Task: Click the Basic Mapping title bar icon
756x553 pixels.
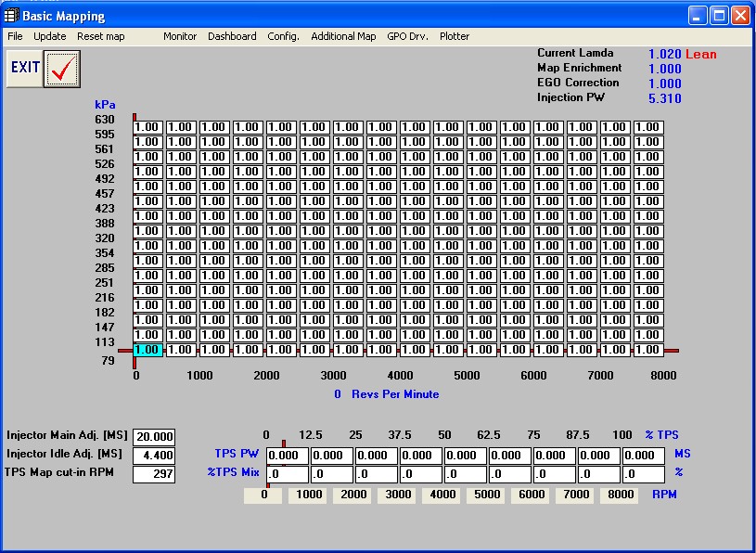Action: coord(11,16)
